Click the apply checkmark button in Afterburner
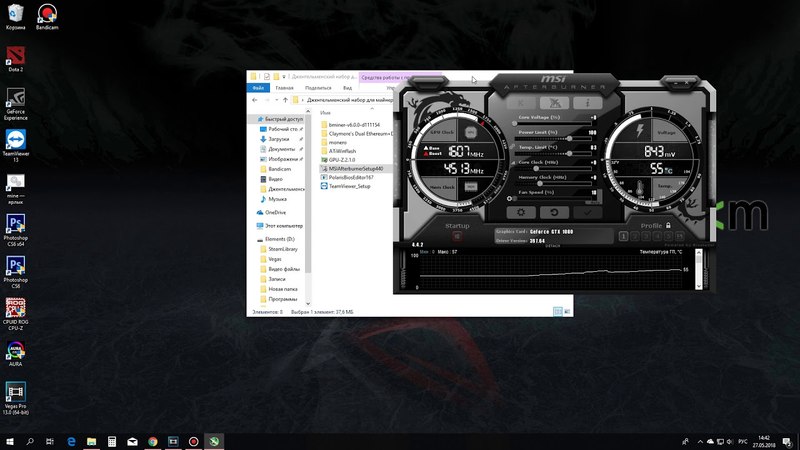 click(587, 212)
